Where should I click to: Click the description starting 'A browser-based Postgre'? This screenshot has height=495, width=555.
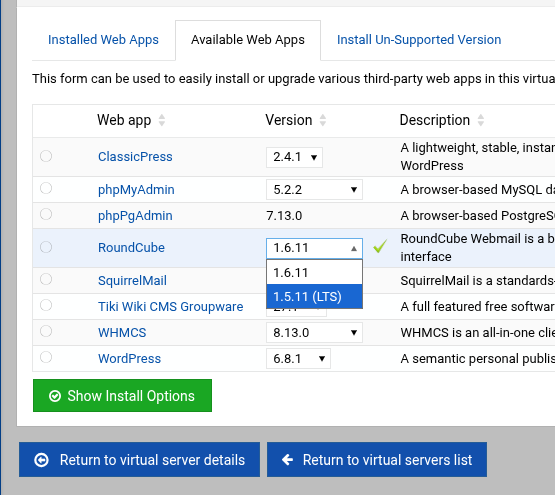[477, 216]
